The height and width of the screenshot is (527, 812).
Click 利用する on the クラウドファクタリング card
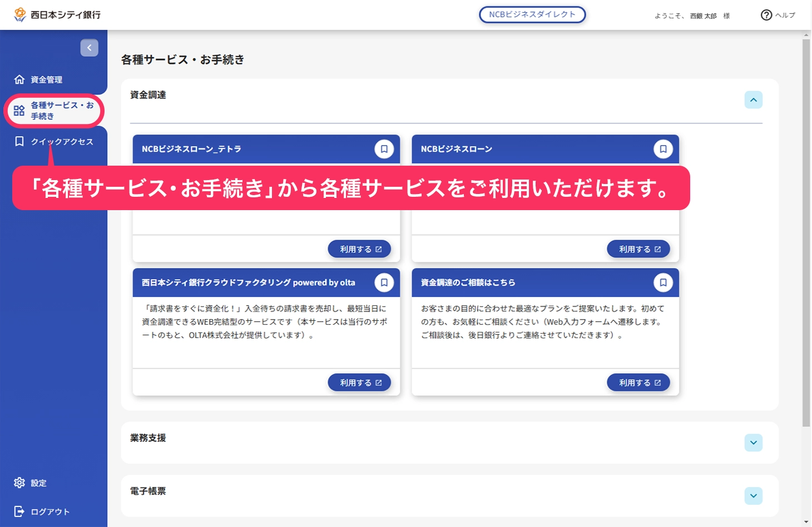[x=359, y=382]
